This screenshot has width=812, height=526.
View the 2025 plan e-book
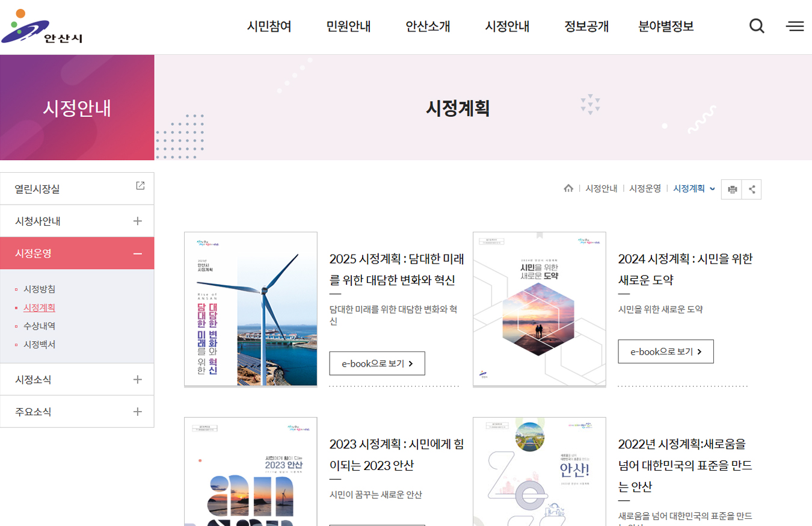(377, 364)
